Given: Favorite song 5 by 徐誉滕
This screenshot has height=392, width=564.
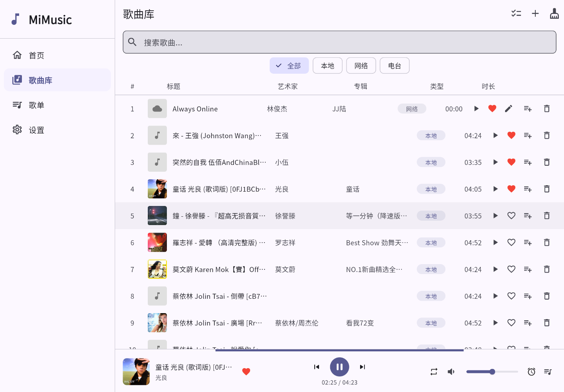Looking at the screenshot, I should pyautogui.click(x=511, y=216).
